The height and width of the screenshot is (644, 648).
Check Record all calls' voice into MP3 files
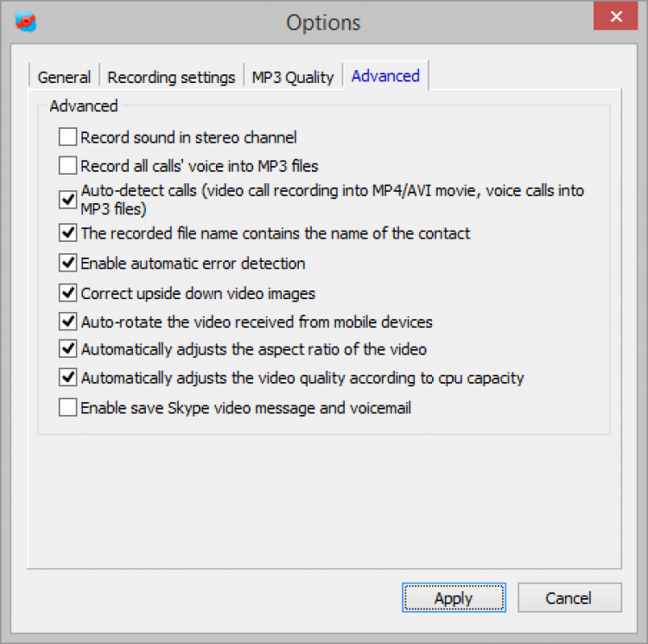[67, 165]
